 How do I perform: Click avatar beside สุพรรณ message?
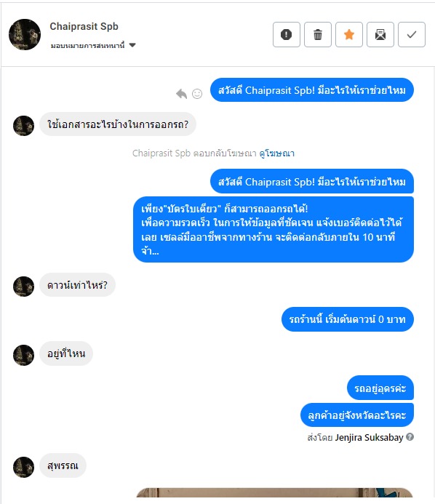point(23,467)
